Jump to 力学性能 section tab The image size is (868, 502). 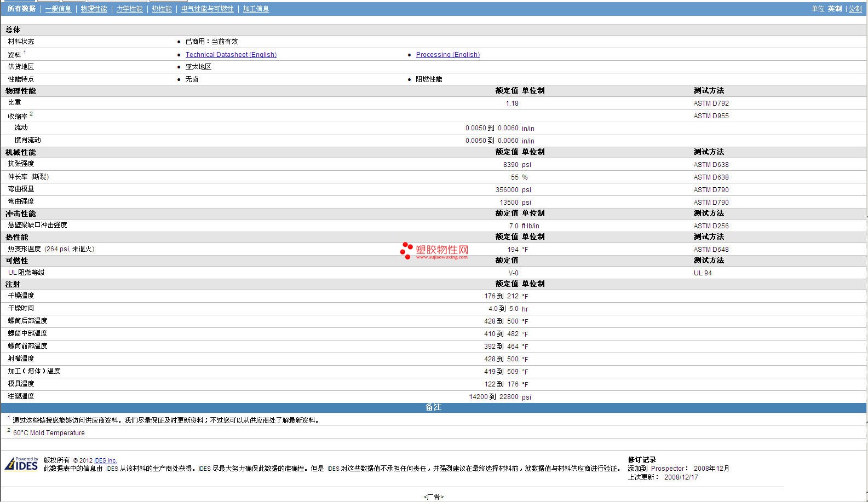point(129,9)
